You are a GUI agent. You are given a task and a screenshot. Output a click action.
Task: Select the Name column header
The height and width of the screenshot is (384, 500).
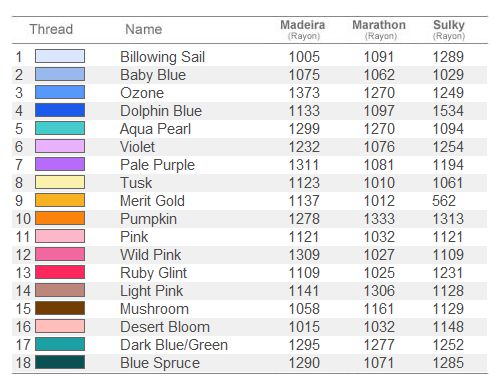point(144,29)
